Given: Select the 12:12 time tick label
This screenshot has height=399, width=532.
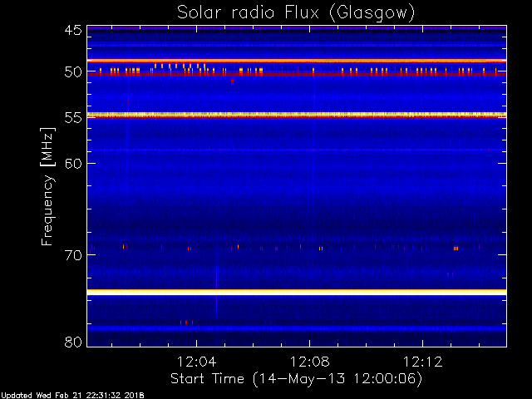Looking at the screenshot, I should [x=423, y=362].
